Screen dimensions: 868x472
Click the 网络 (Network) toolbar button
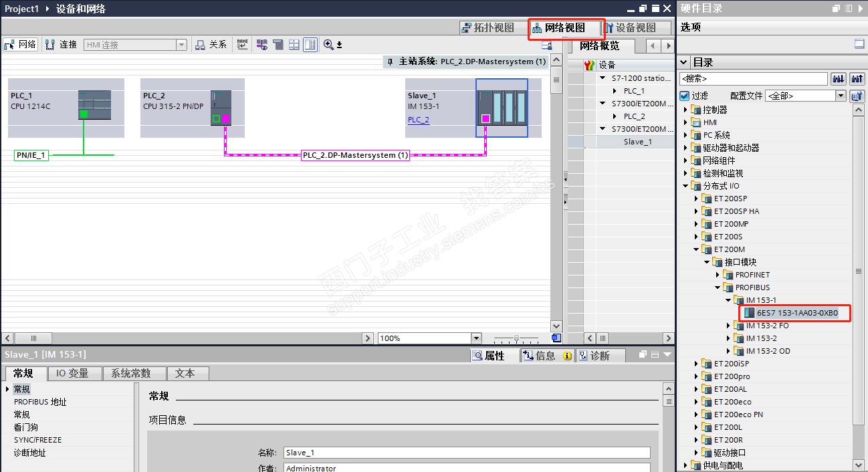[21, 45]
